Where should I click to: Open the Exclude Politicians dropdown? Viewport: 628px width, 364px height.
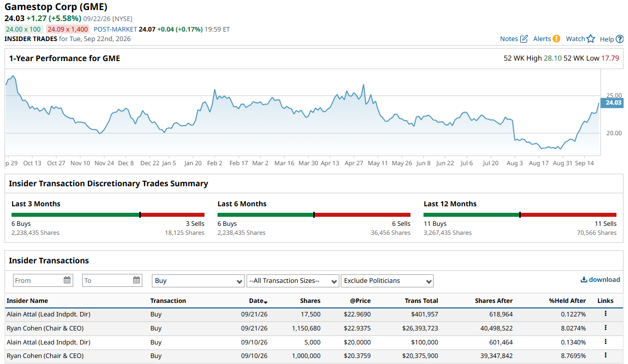tap(387, 281)
